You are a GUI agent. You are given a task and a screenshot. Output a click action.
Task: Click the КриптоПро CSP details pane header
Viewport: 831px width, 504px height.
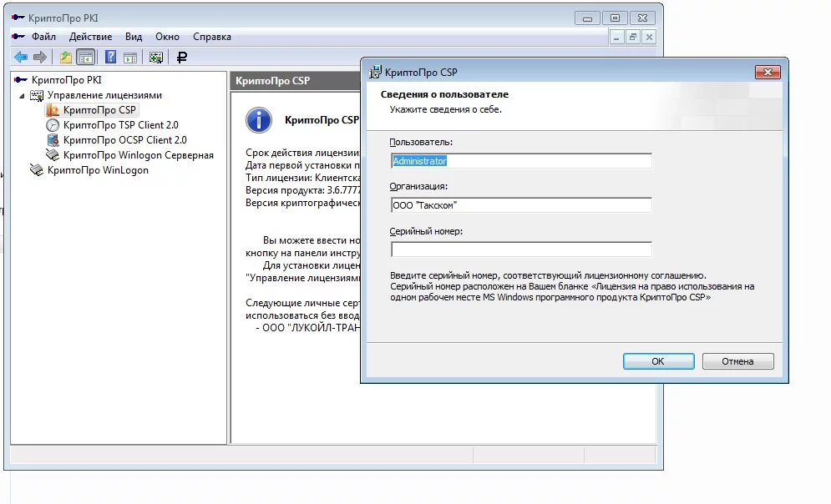[x=295, y=80]
